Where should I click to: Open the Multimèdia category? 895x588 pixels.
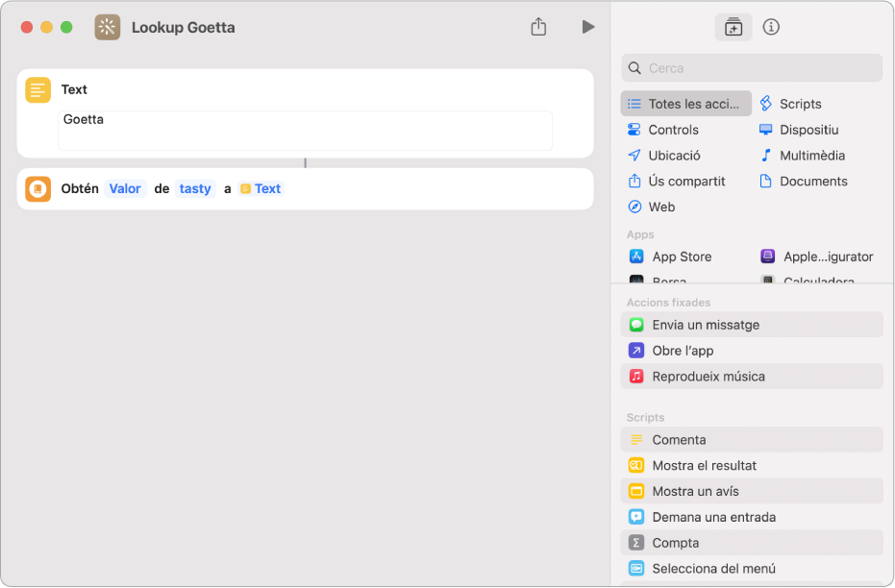tap(802, 155)
